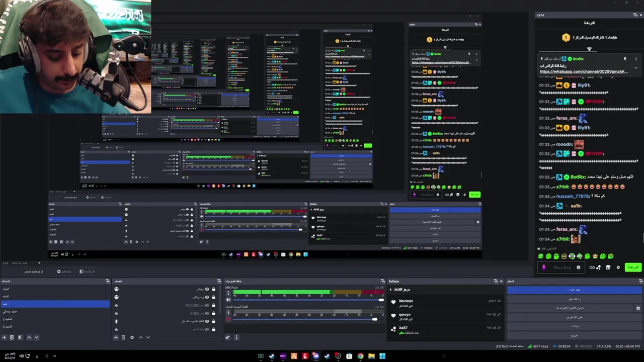
Task: Open Microsoft Store from the taskbar
Action: pyautogui.click(x=349, y=356)
